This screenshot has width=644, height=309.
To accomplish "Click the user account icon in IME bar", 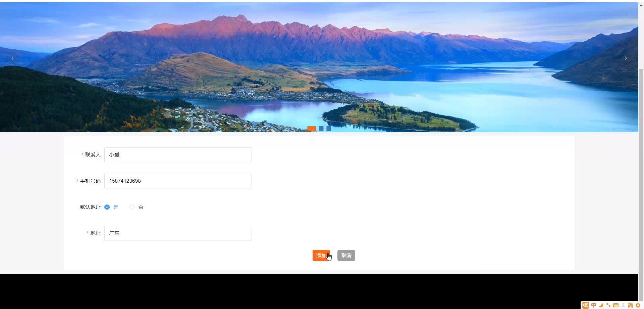I will click(x=623, y=305).
